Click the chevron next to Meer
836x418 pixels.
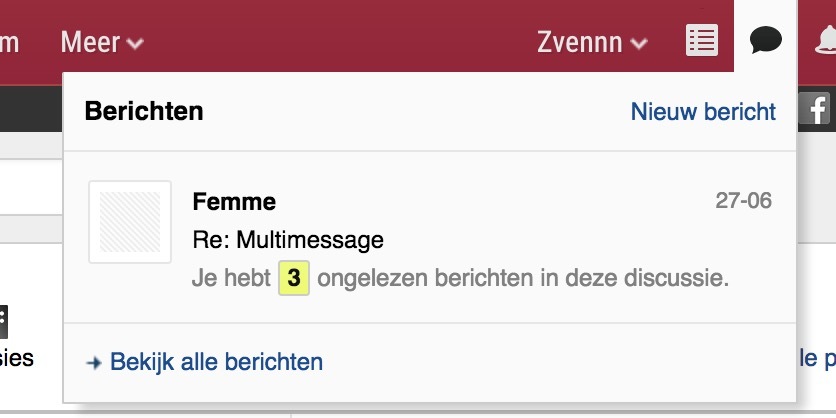pos(135,44)
